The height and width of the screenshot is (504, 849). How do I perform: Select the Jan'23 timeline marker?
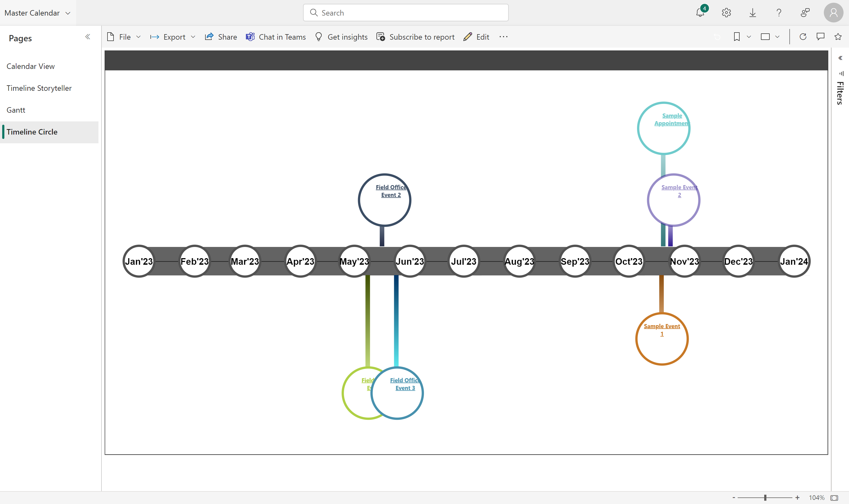tap(139, 261)
